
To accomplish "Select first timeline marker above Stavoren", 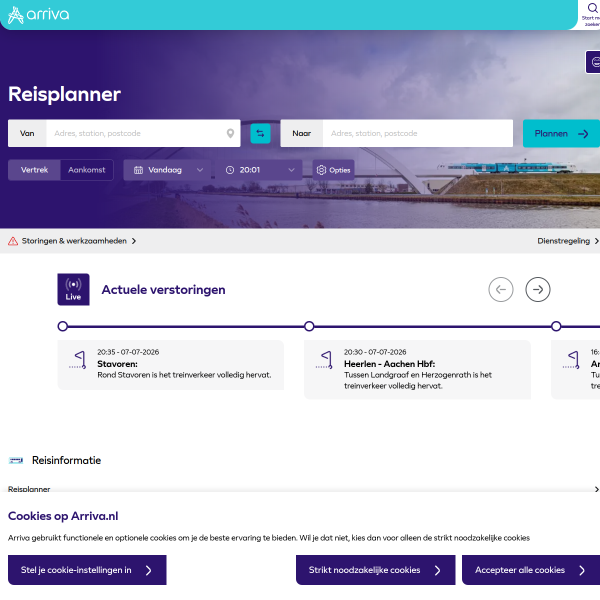I will click(63, 326).
